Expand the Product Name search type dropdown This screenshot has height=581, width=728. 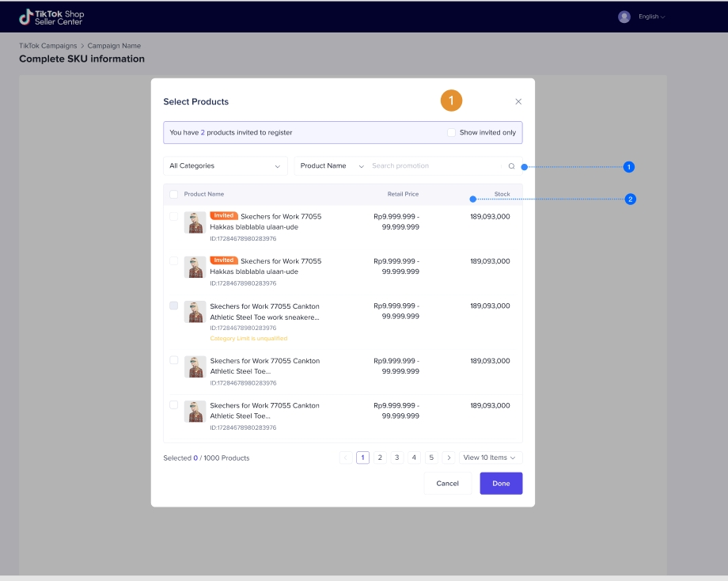[332, 166]
